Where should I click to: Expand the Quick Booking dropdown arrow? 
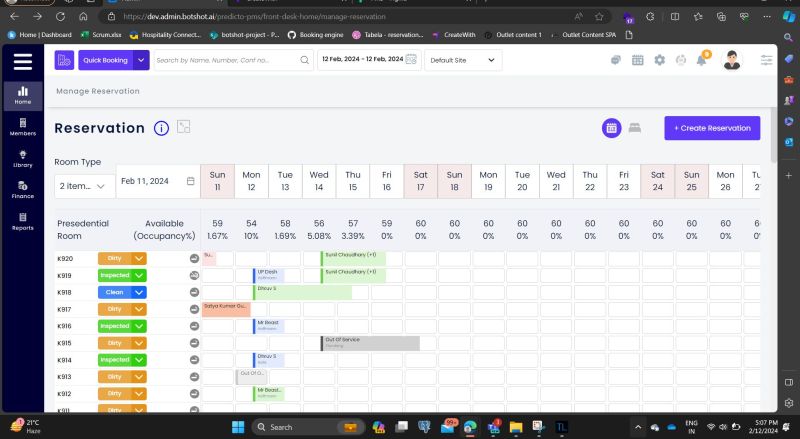tap(141, 60)
